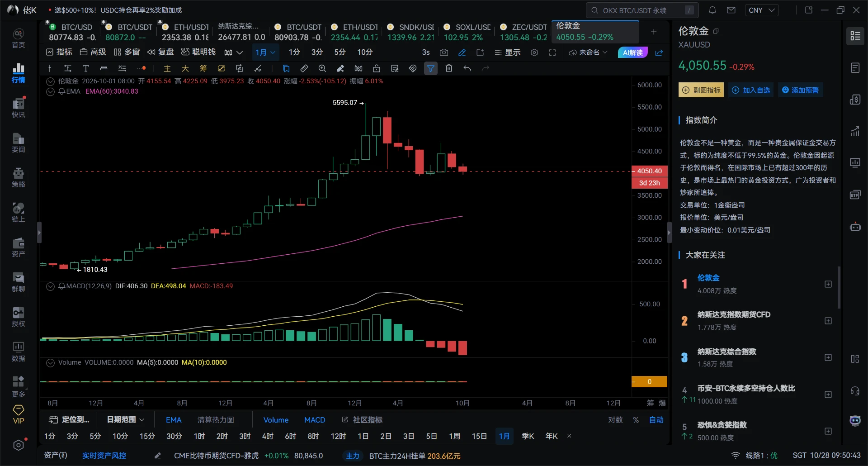The image size is (868, 466).
Task: Click the AI解读 button
Action: point(633,52)
